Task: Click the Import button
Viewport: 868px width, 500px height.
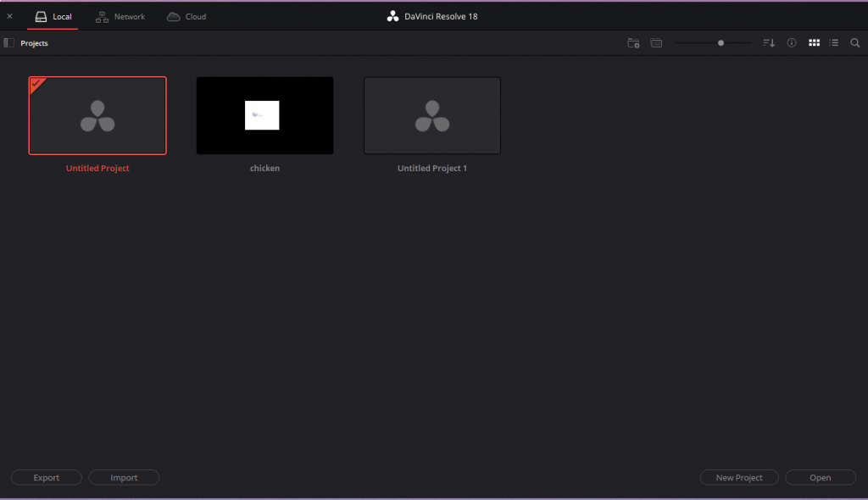Action: (x=124, y=477)
